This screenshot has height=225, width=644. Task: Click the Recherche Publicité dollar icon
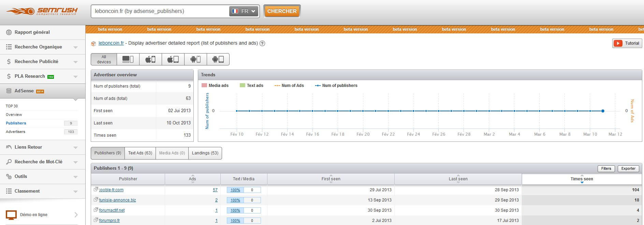[x=9, y=62]
